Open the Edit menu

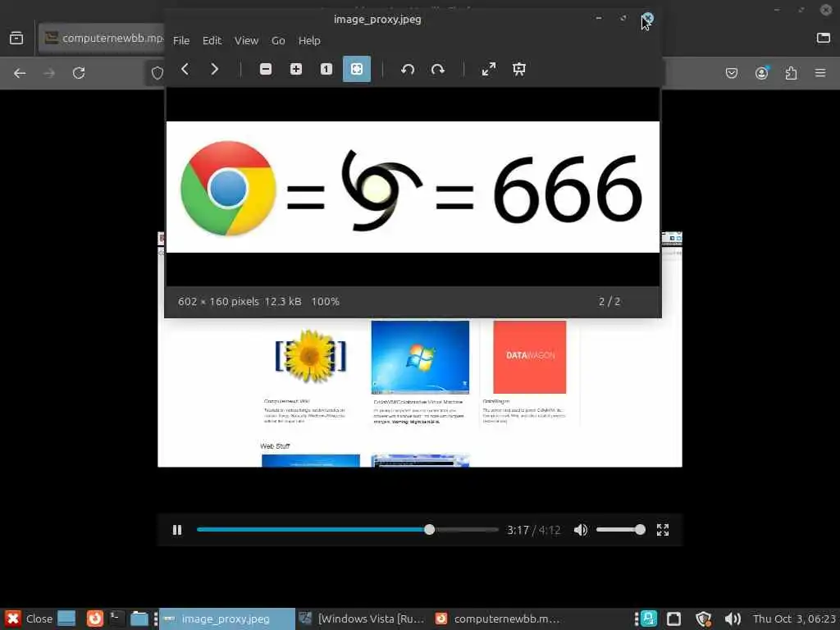(212, 41)
